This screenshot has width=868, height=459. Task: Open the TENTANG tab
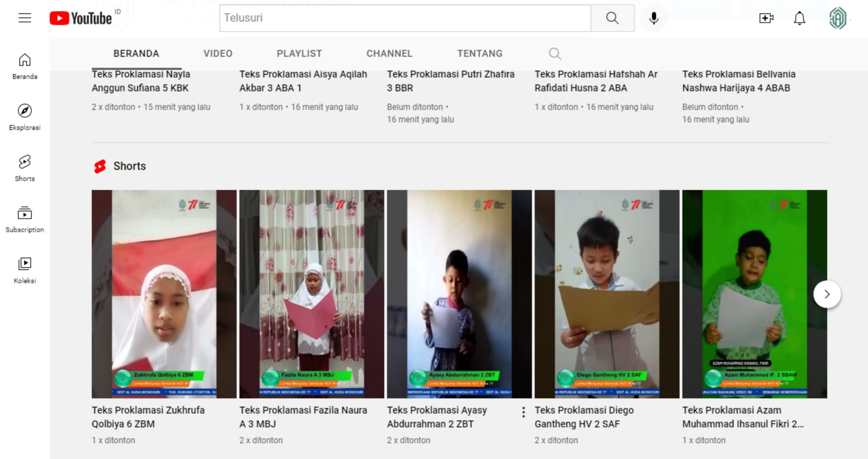[x=479, y=54]
